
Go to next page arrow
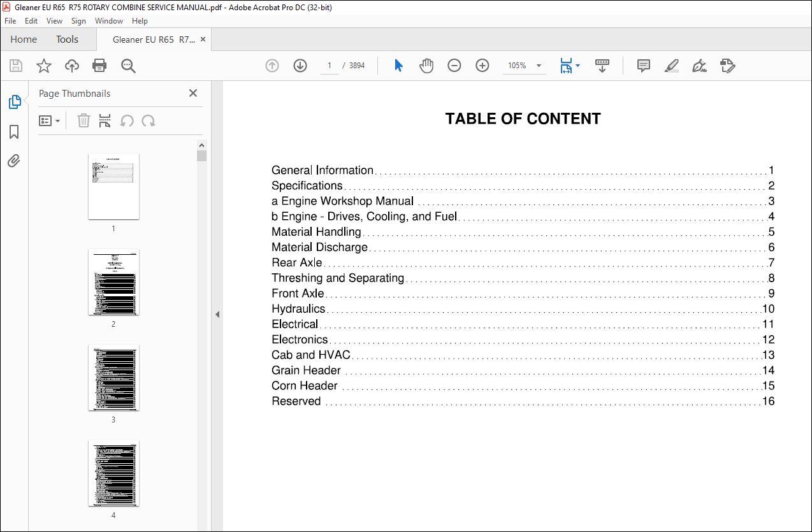300,66
